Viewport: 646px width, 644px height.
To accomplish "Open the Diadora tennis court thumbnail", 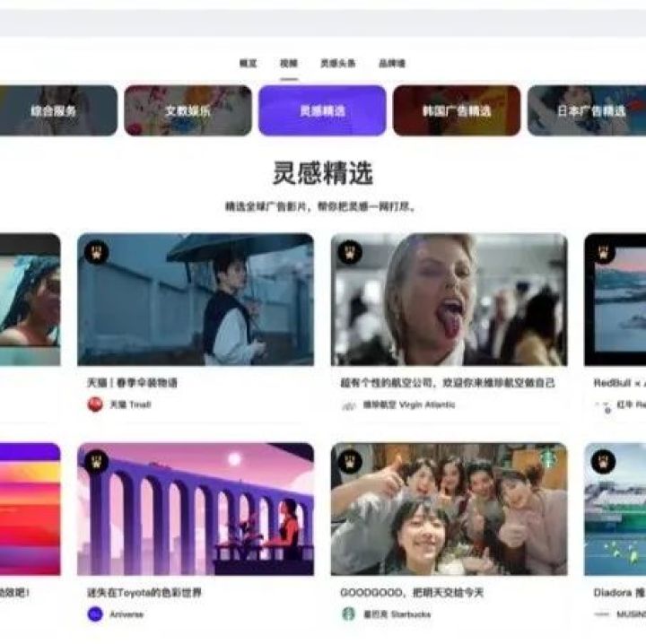I will pyautogui.click(x=615, y=509).
